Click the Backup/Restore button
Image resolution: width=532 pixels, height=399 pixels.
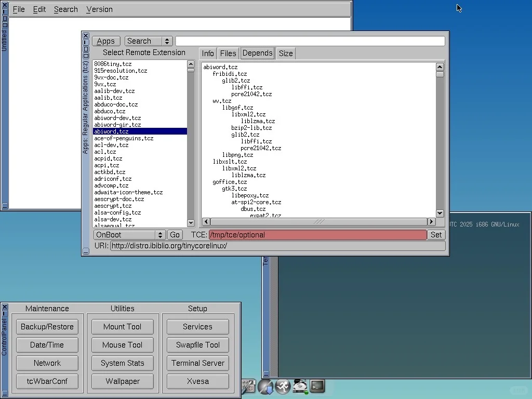tap(47, 326)
